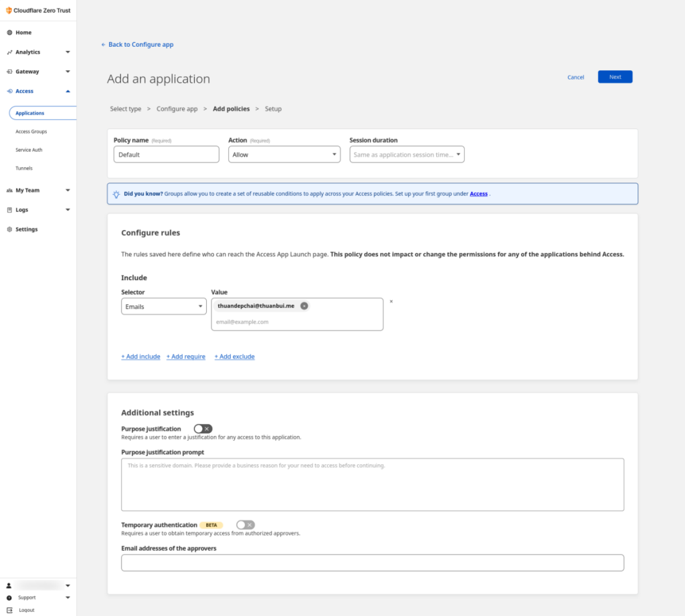685x616 pixels.
Task: Click the BETA badge
Action: [211, 525]
